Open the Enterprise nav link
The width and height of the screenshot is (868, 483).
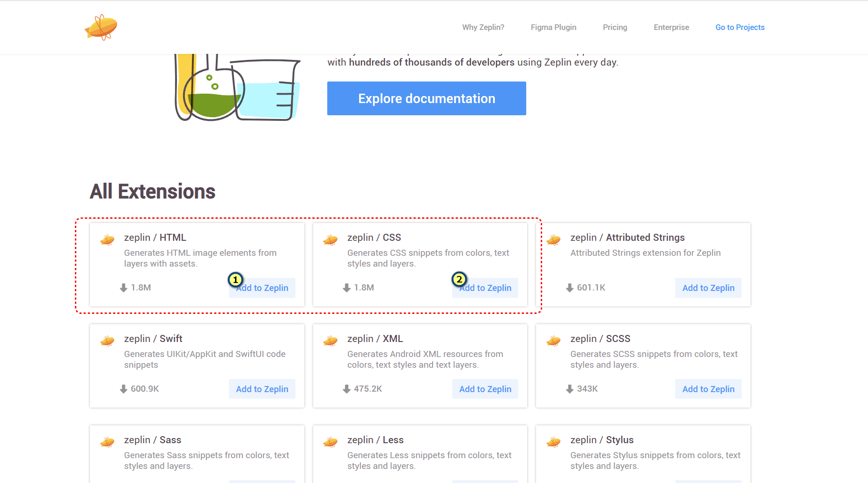pyautogui.click(x=671, y=27)
